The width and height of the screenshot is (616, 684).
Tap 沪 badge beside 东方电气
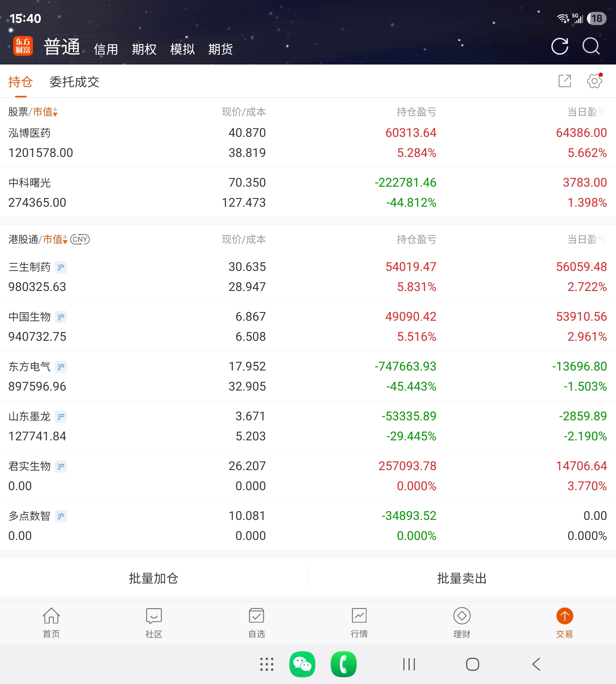[x=61, y=367]
